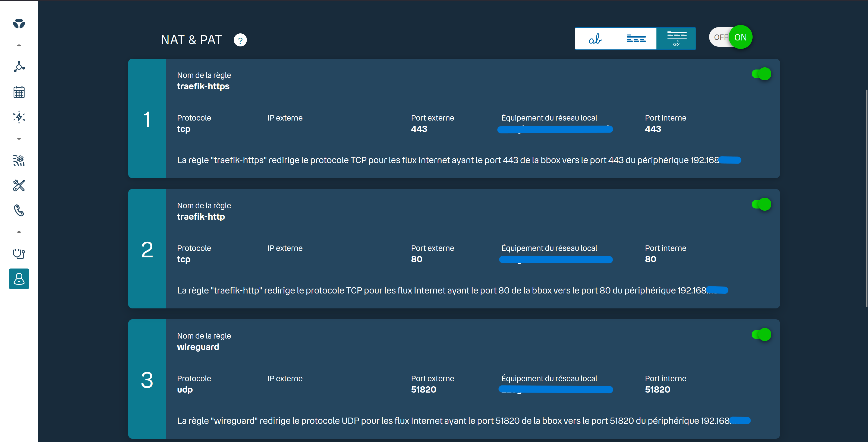This screenshot has height=442, width=868.
Task: Click 'tcp' protocol of traefik-https rule
Action: (x=184, y=129)
